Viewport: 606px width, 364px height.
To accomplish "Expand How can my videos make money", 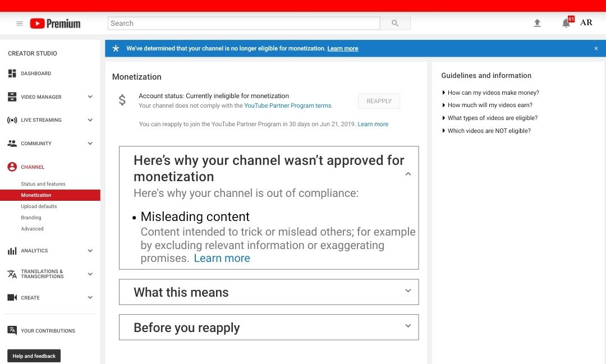I will (490, 93).
